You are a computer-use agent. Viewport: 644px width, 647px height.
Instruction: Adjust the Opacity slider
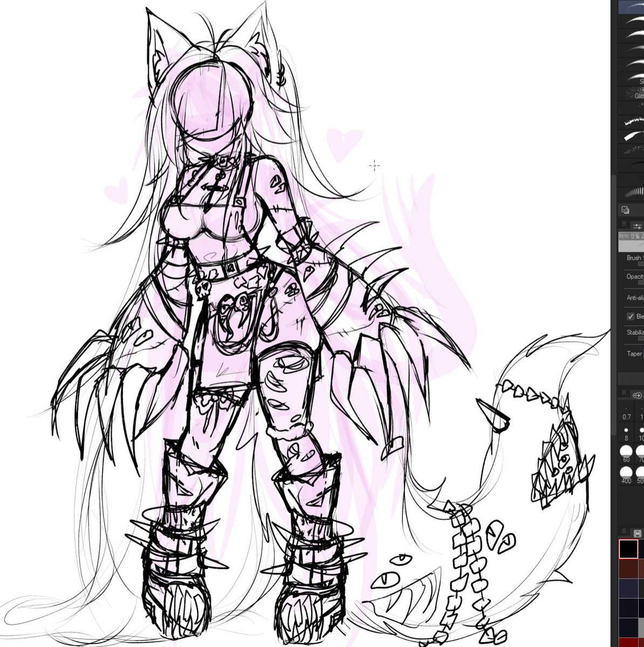(x=641, y=283)
